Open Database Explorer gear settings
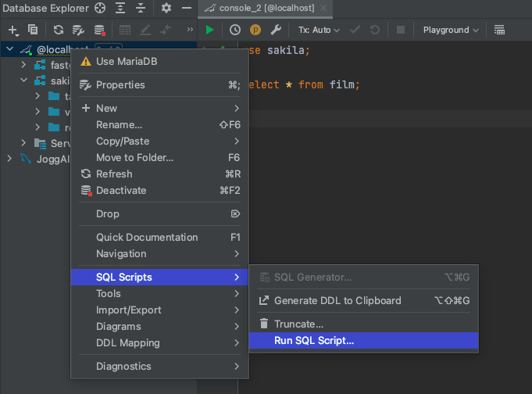 166,9
